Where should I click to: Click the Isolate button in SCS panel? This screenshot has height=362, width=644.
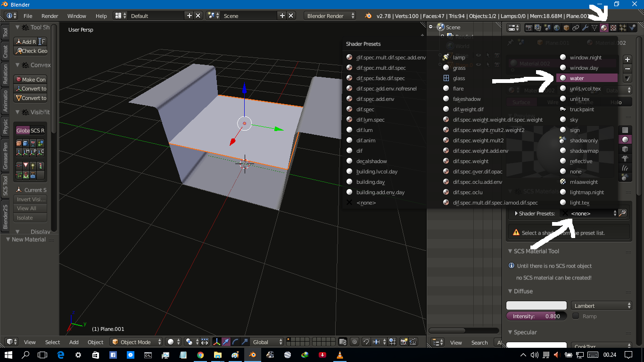[x=30, y=217]
